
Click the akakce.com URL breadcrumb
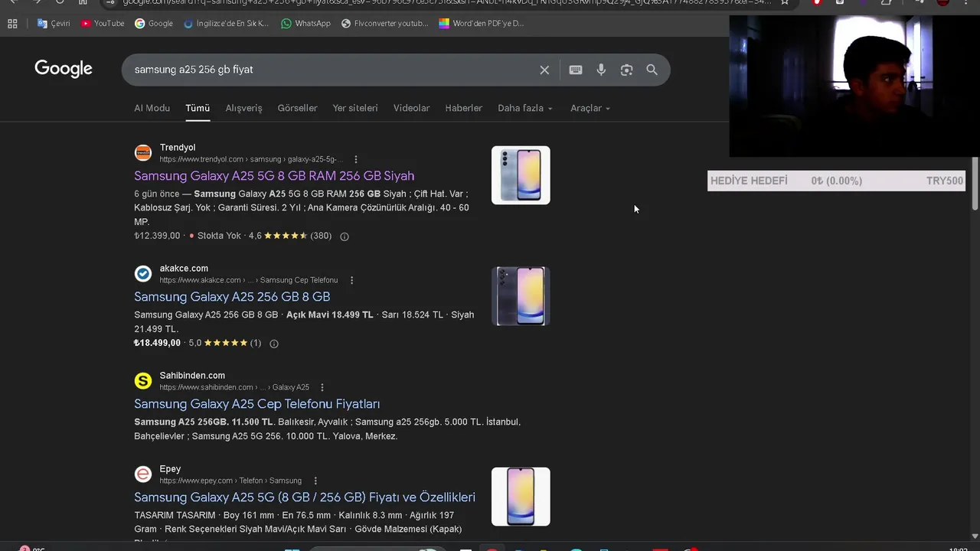[249, 280]
